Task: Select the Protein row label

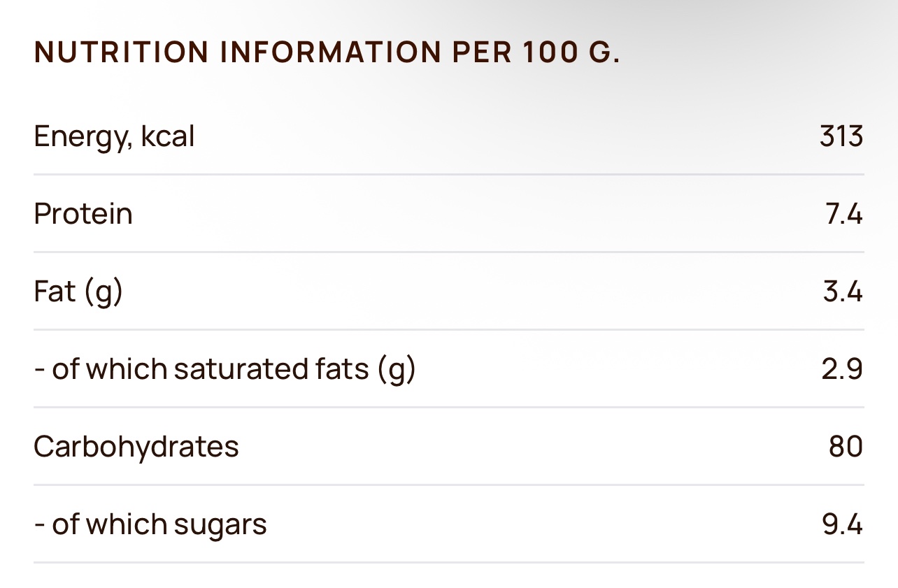Action: 83,213
